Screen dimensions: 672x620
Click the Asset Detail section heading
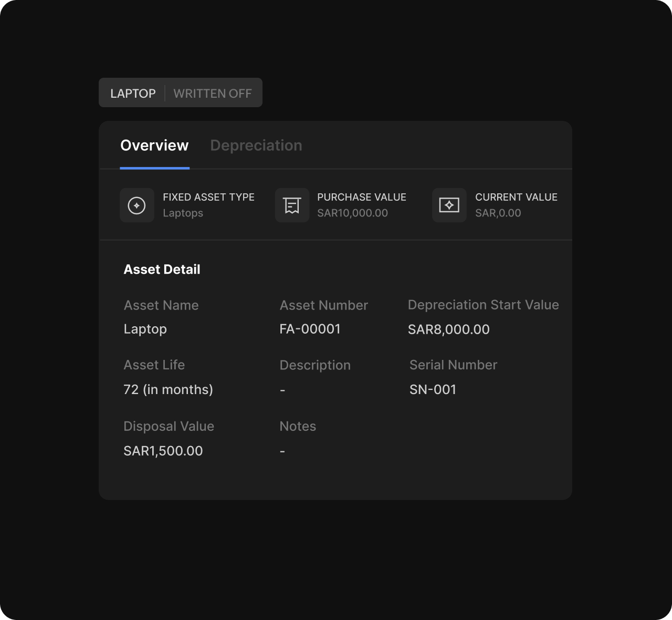[x=162, y=270]
